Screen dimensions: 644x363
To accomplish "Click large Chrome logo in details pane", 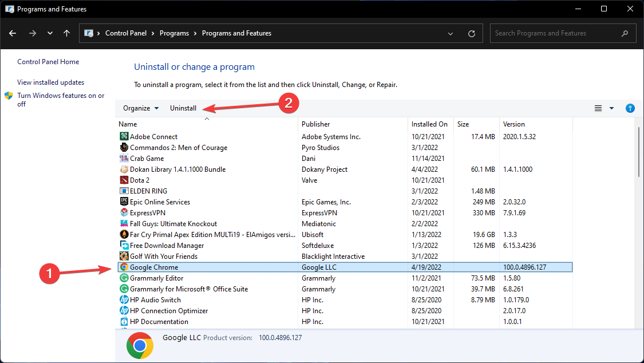I will click(140, 345).
